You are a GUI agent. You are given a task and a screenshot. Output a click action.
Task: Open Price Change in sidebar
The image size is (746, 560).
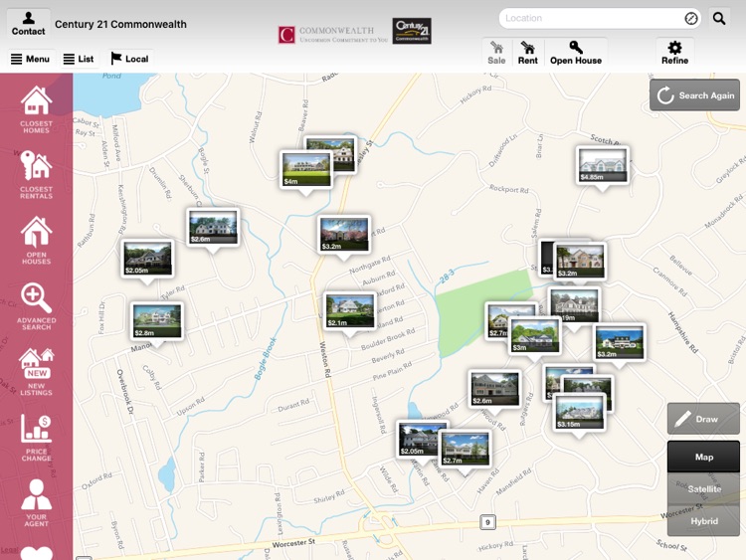point(36,438)
